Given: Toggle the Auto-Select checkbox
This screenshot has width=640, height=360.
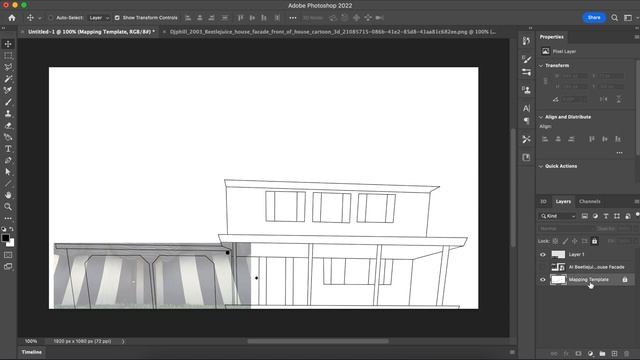Looking at the screenshot, I should pos(51,18).
